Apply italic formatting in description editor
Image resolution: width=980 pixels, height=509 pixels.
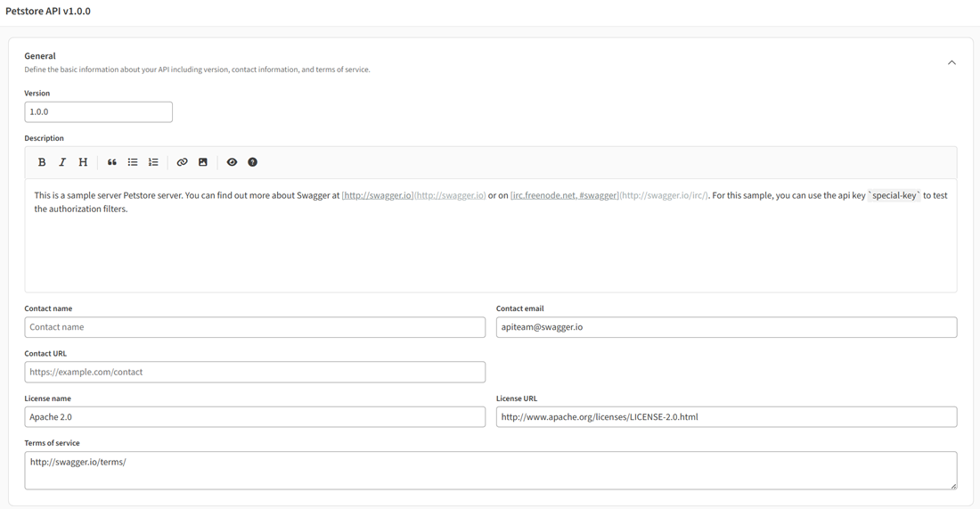coord(61,162)
